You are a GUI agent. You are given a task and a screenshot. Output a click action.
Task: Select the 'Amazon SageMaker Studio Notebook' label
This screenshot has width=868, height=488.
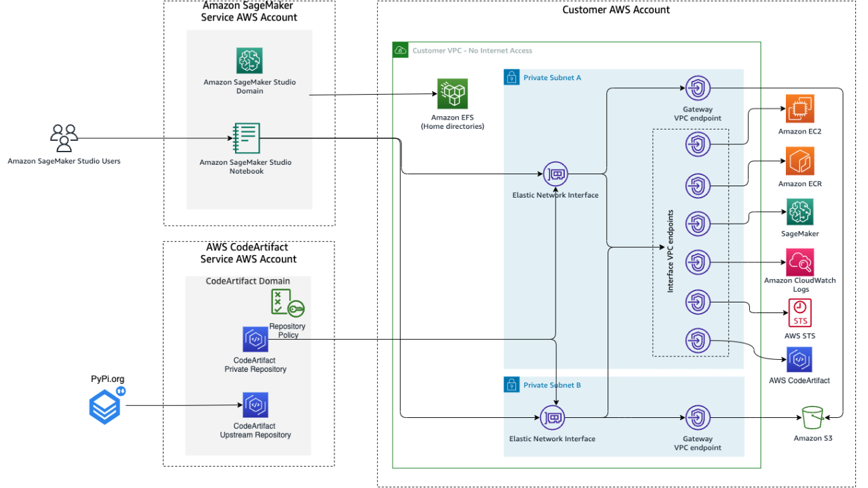click(x=246, y=167)
